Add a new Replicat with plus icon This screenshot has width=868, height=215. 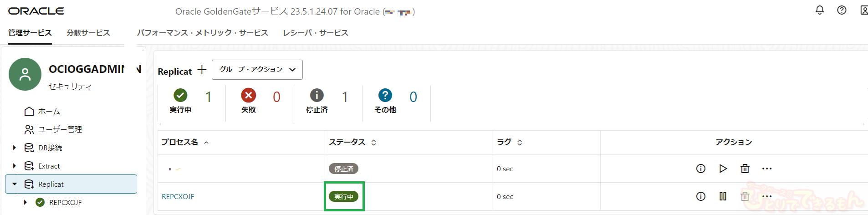[202, 70]
